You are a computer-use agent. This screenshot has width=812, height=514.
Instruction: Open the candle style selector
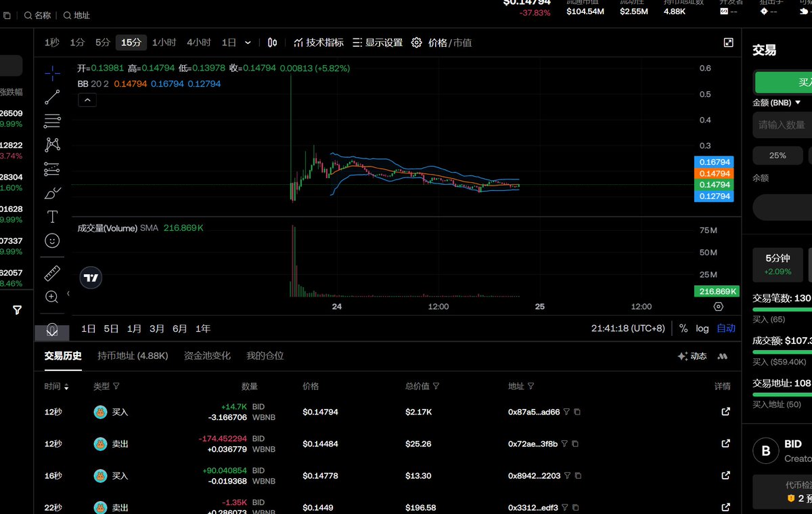pos(272,42)
